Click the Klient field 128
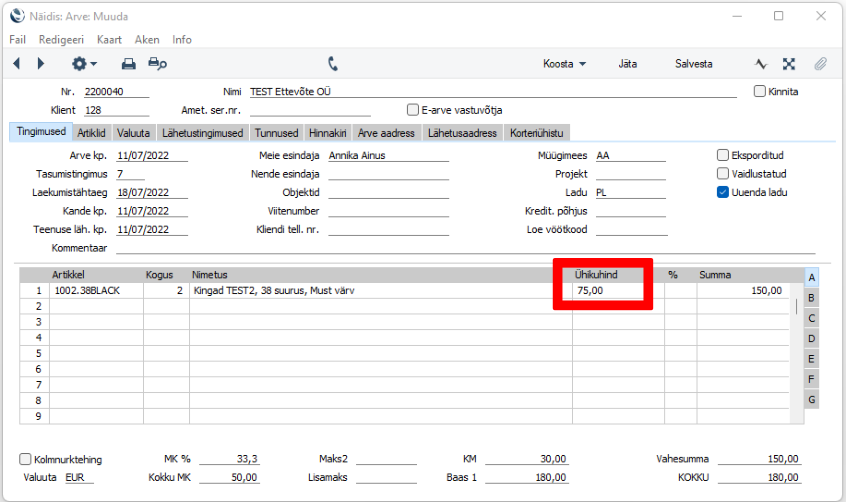This screenshot has width=846, height=504. pos(116,110)
